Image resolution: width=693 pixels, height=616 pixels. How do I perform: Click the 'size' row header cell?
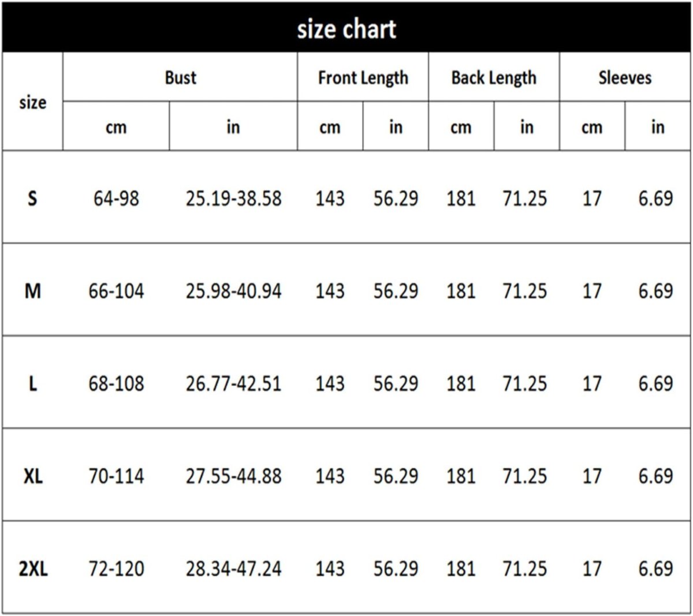[x=32, y=102]
